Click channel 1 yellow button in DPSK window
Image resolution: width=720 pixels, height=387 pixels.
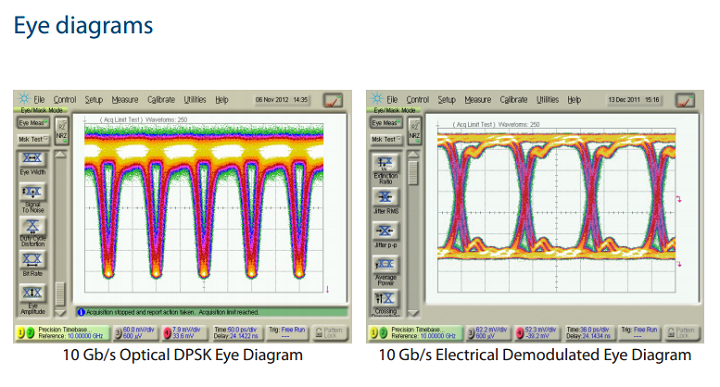pos(21,333)
